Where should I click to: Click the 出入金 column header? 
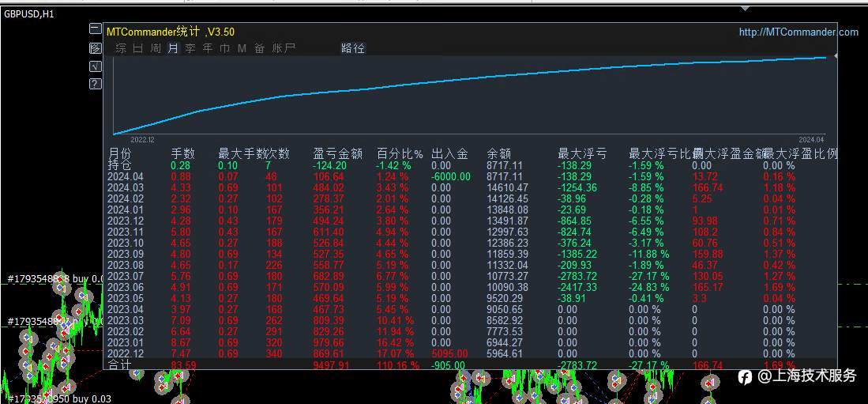click(449, 154)
